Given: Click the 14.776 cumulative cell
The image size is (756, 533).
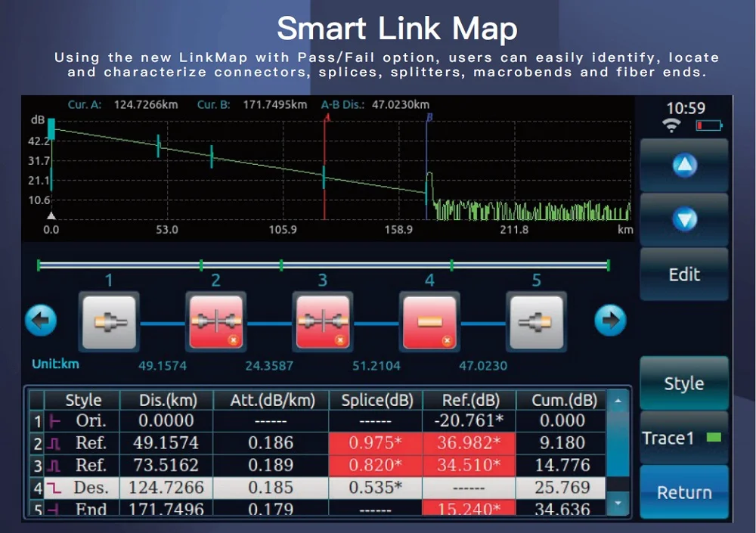Looking at the screenshot, I should (x=562, y=466).
